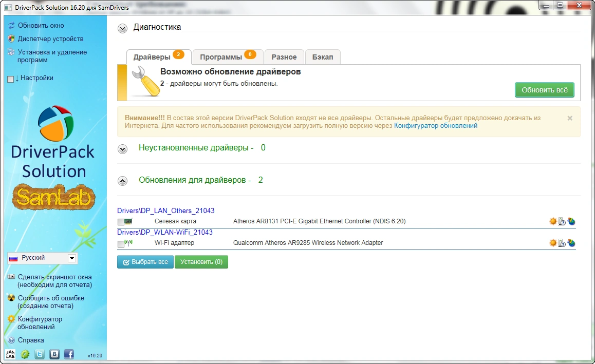Click the Wi-Fi antenna icon beside Wi-Fi адаптер
This screenshot has width=595, height=364.
(x=128, y=242)
